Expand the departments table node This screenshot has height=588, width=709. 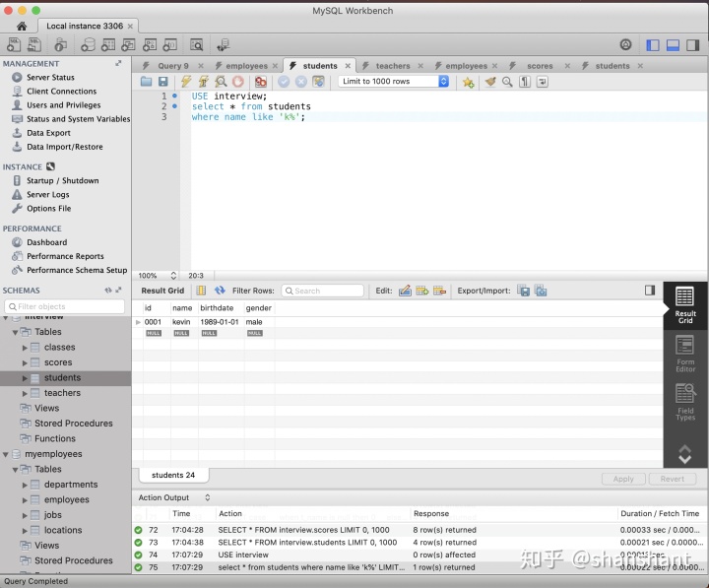pyautogui.click(x=25, y=485)
